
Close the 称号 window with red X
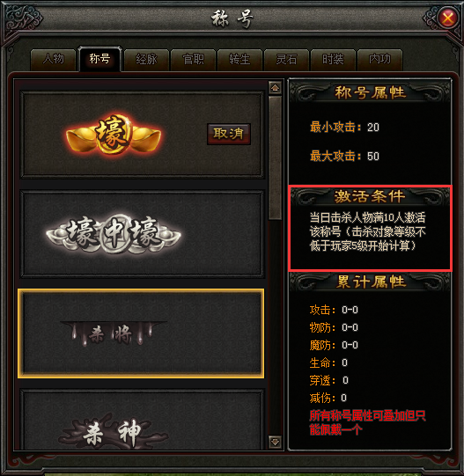pyautogui.click(x=448, y=18)
